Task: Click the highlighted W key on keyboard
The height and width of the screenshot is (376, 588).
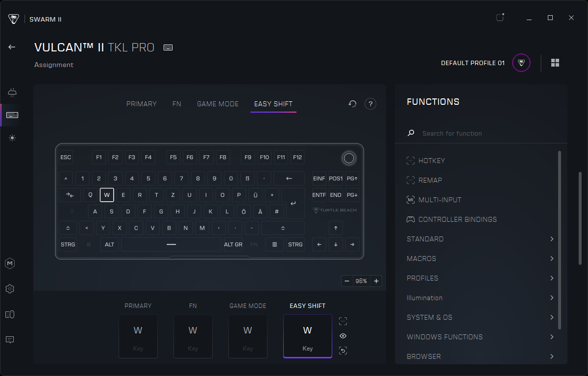Action: click(x=107, y=195)
